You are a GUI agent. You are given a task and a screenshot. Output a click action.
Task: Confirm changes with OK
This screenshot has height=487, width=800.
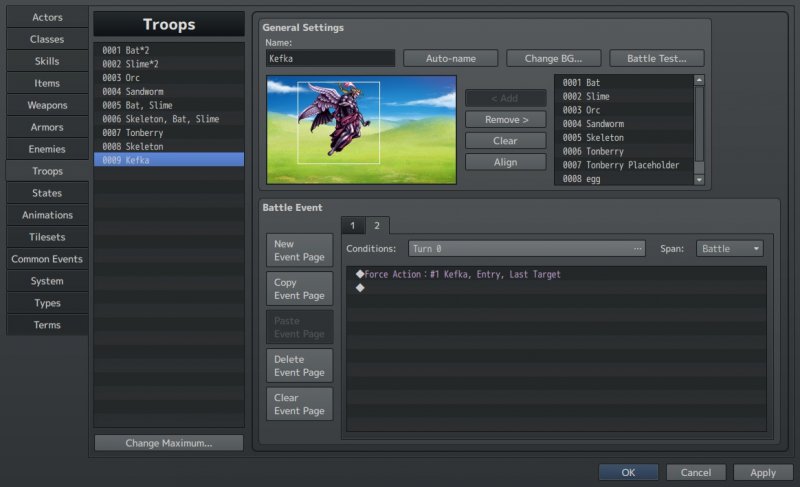click(x=628, y=472)
